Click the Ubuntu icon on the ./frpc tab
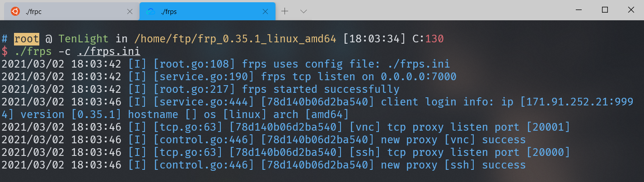This screenshot has height=182, width=644. coord(15,11)
